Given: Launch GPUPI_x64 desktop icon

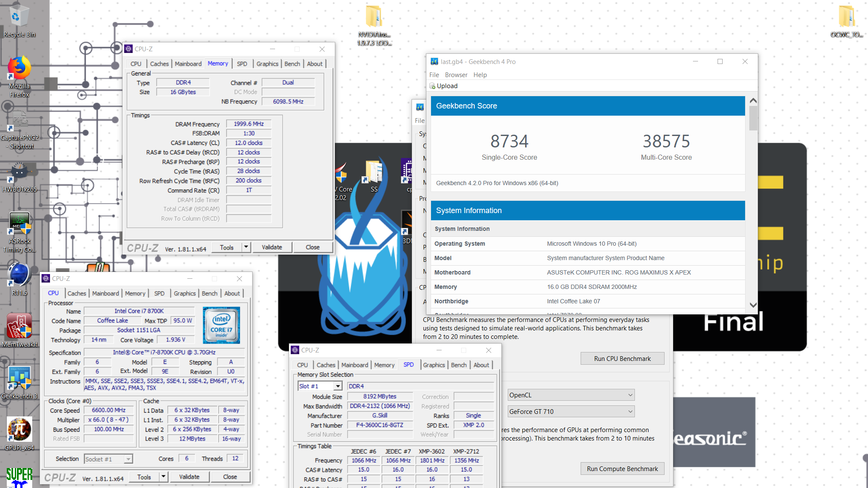Looking at the screenshot, I should pos(19,434).
